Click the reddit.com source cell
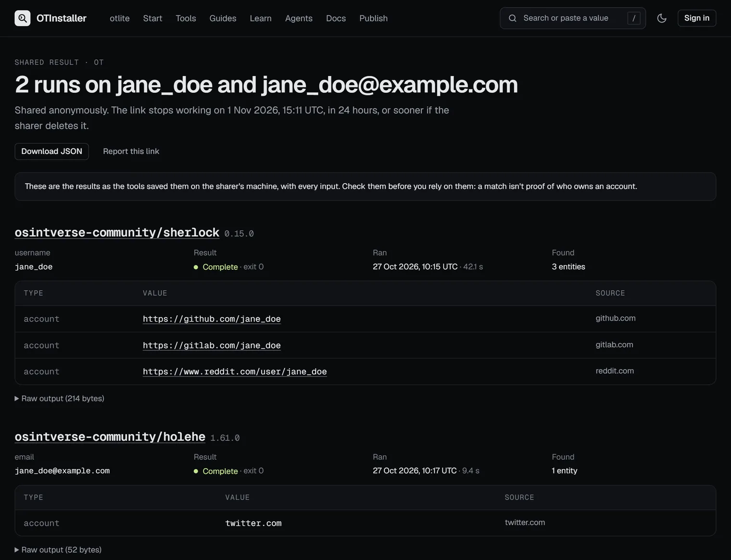 615,371
